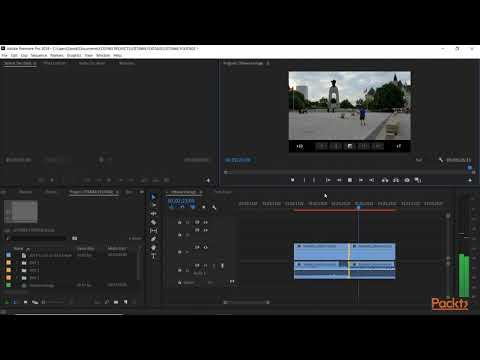Select the Selection tool arrow
Screen dimensions: 480x360
(x=153, y=197)
